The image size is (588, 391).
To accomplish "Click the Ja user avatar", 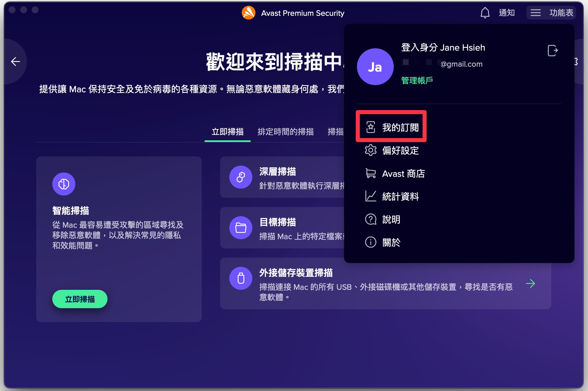I will pyautogui.click(x=375, y=67).
